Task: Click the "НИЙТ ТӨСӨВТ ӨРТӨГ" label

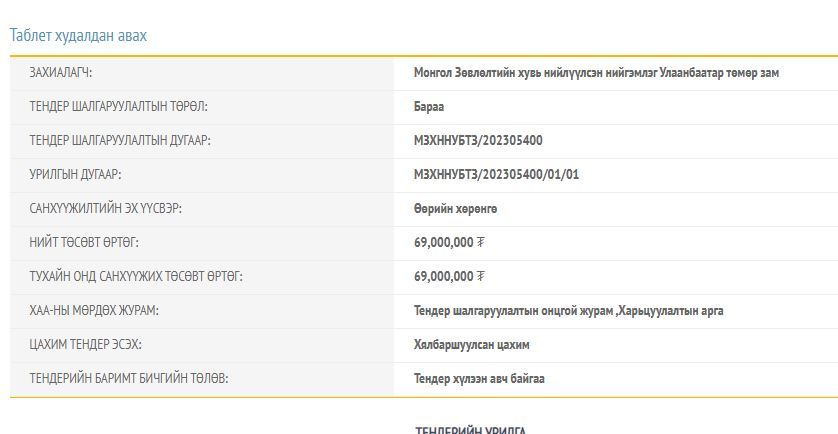Action: (84, 243)
